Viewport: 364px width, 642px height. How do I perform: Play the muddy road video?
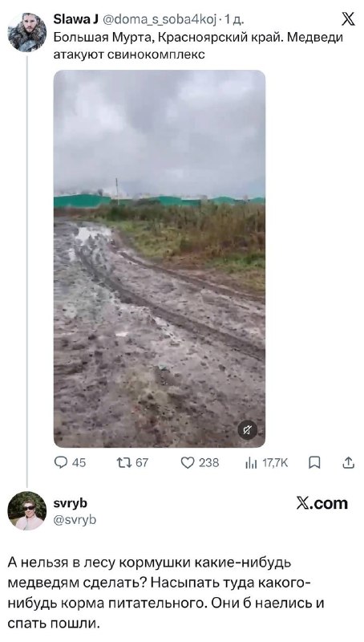point(160,258)
